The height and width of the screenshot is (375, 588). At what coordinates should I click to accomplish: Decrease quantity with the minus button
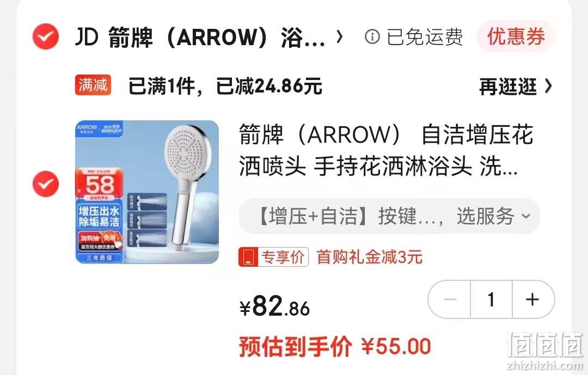pos(450,299)
